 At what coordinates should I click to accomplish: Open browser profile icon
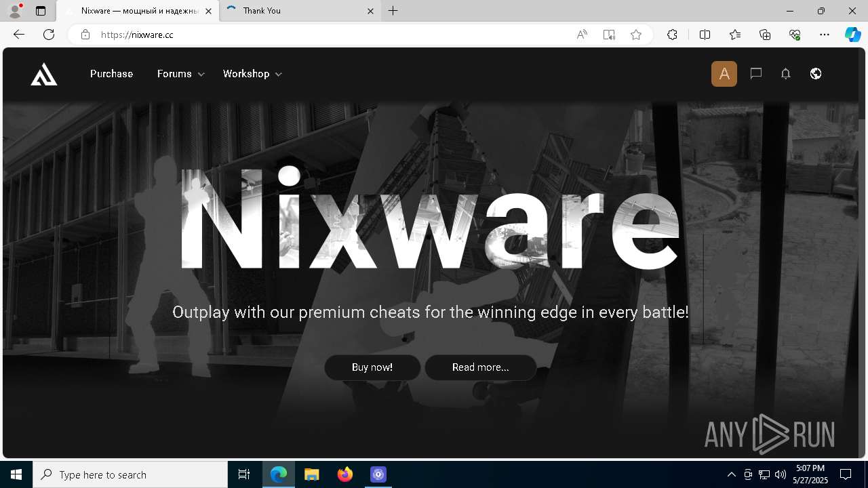click(x=15, y=11)
